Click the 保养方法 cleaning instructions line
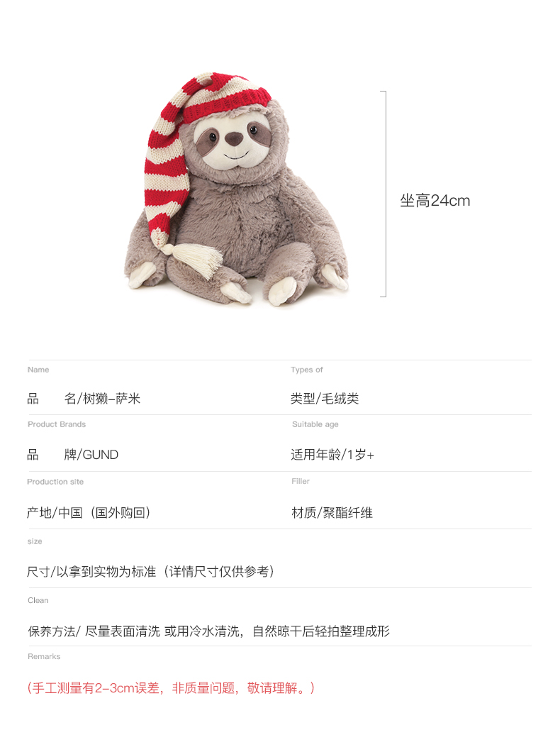The height and width of the screenshot is (752, 560). point(209,631)
